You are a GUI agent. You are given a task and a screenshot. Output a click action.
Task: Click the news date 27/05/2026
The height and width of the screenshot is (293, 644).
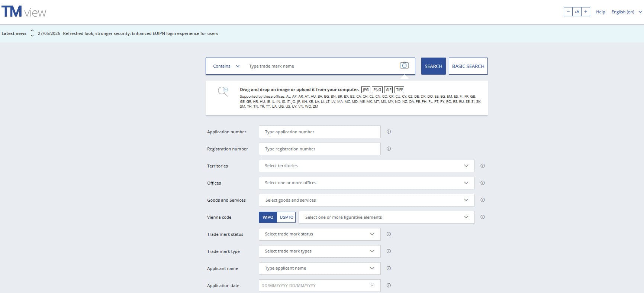coord(49,33)
